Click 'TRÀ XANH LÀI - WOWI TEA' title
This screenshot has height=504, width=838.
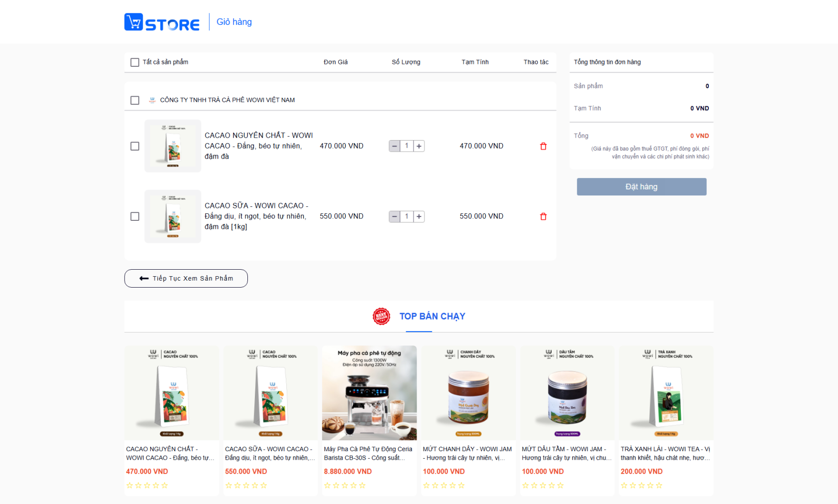pos(665,453)
